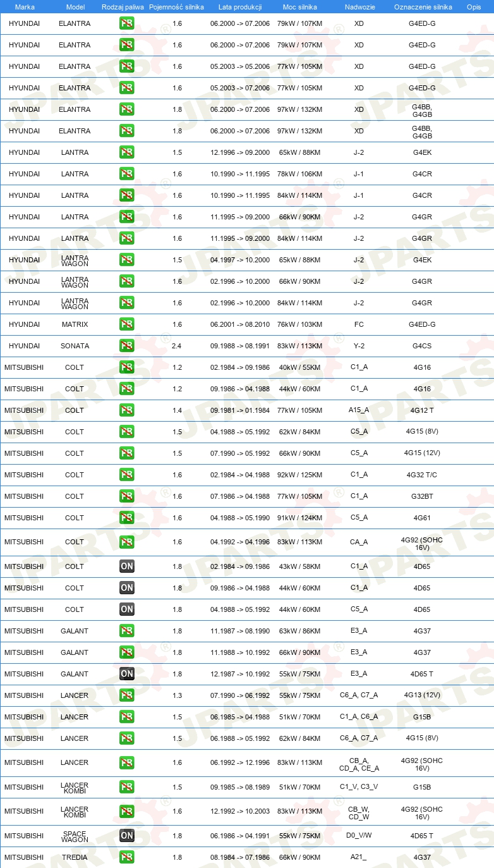494x868 pixels.
Task: Click the SPACE WAGON model cell
Action: point(75,836)
